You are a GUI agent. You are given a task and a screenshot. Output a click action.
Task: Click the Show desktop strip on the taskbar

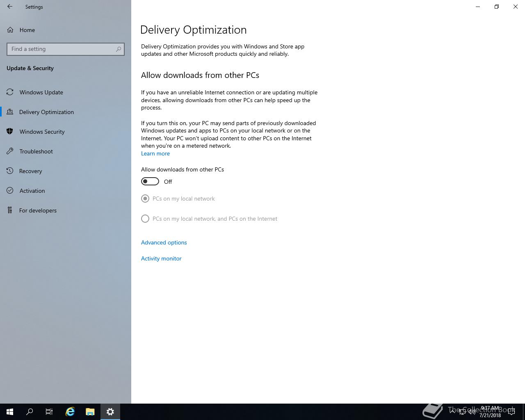[524, 412]
